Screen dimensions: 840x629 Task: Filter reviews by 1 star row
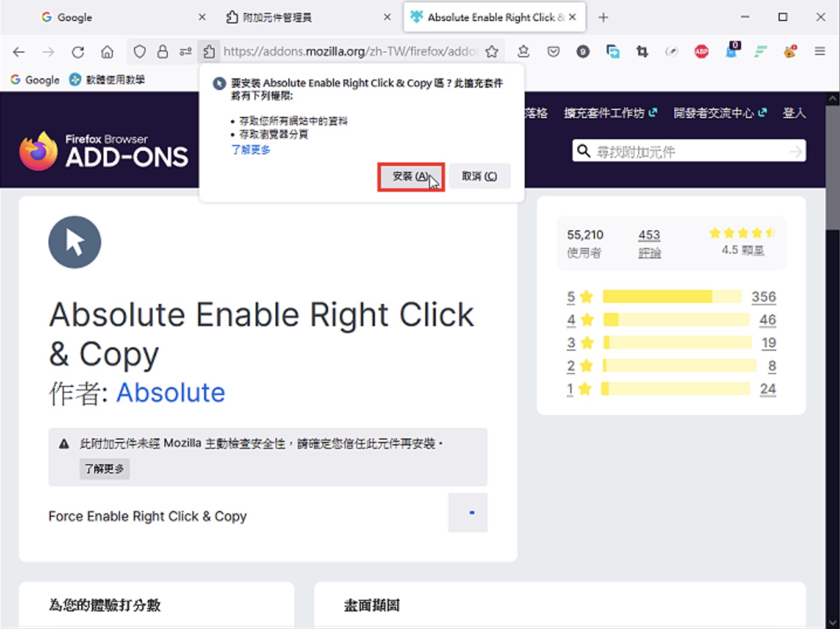671,389
